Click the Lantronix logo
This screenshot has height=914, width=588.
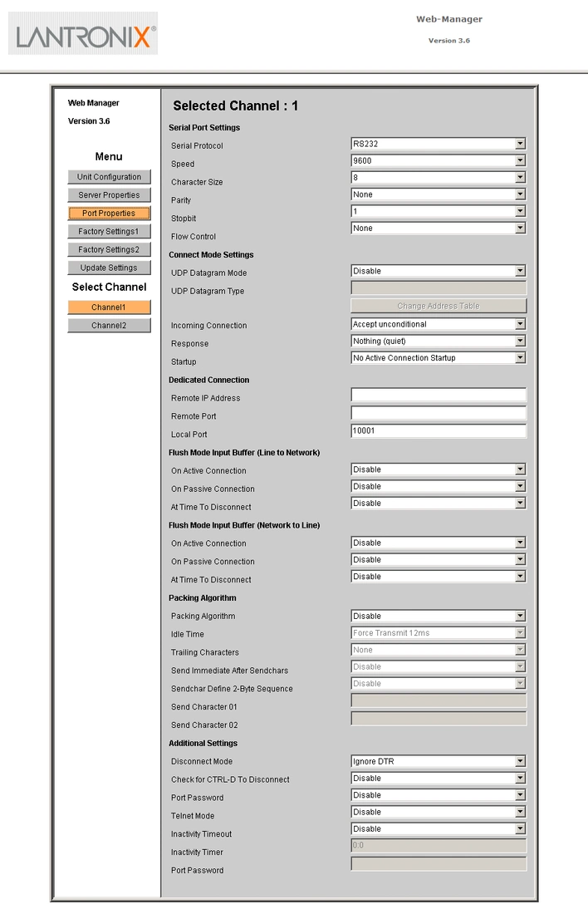tap(83, 34)
